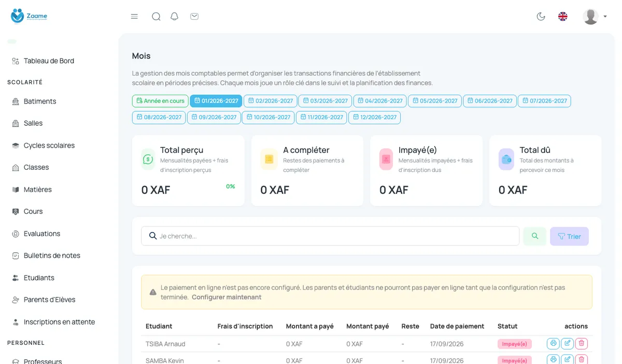This screenshot has width=622, height=364.
Task: Select month 07/2026-2027
Action: click(544, 101)
